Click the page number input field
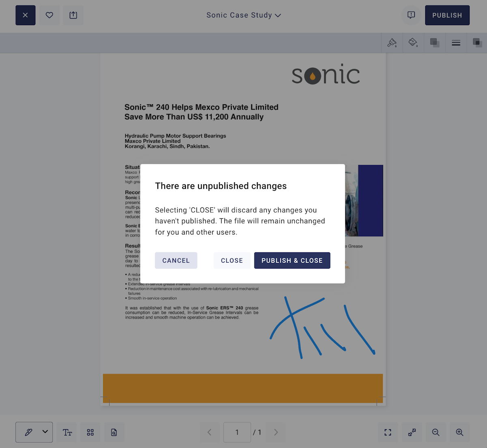The width and height of the screenshot is (487, 448). click(237, 432)
